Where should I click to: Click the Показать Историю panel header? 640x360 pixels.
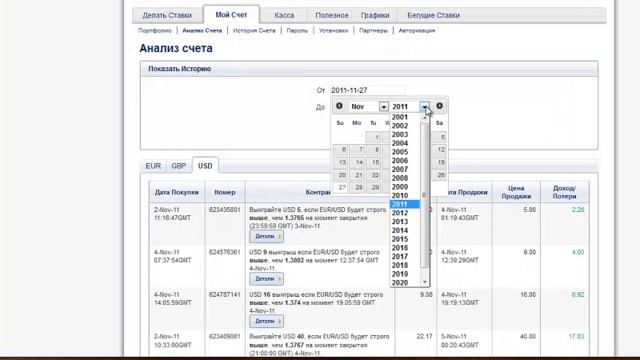369,69
